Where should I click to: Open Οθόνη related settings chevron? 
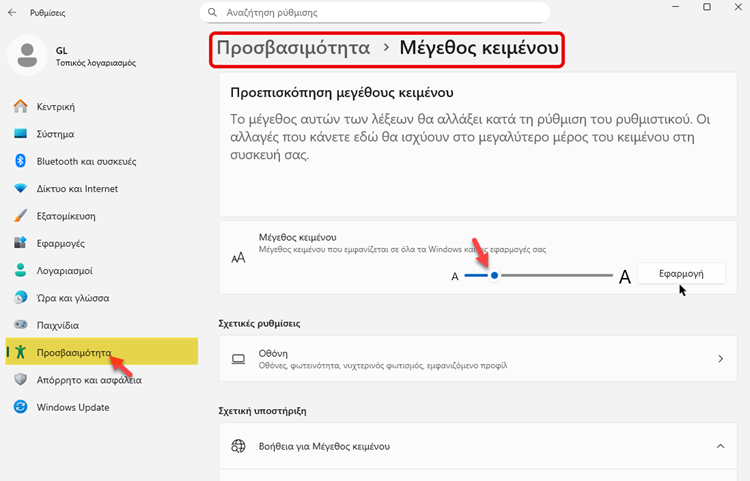pos(720,358)
